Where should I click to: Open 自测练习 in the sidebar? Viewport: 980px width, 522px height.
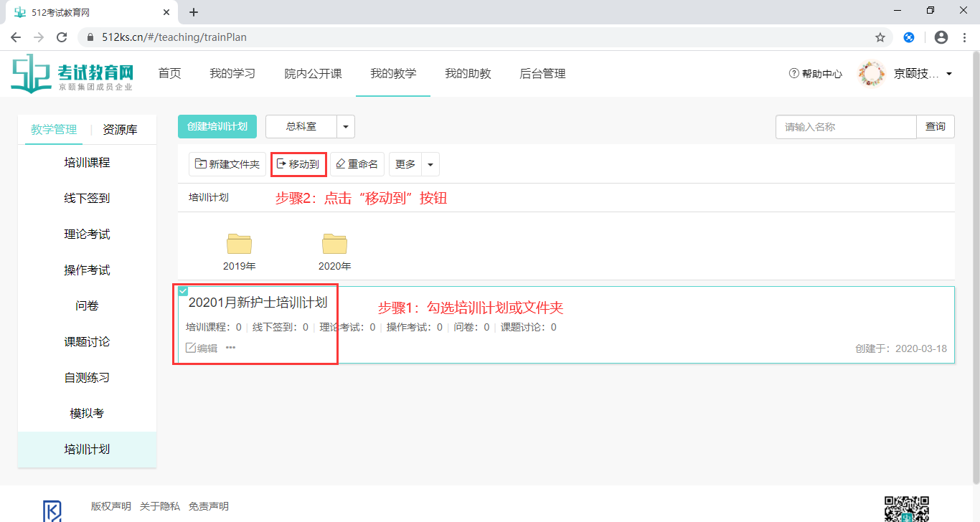pos(87,378)
